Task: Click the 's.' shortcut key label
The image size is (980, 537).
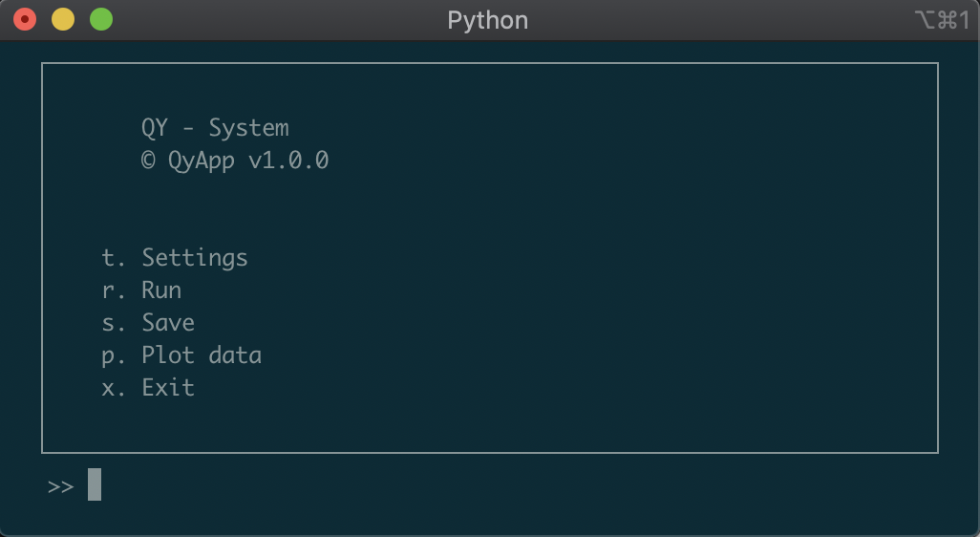Action: pos(113,324)
